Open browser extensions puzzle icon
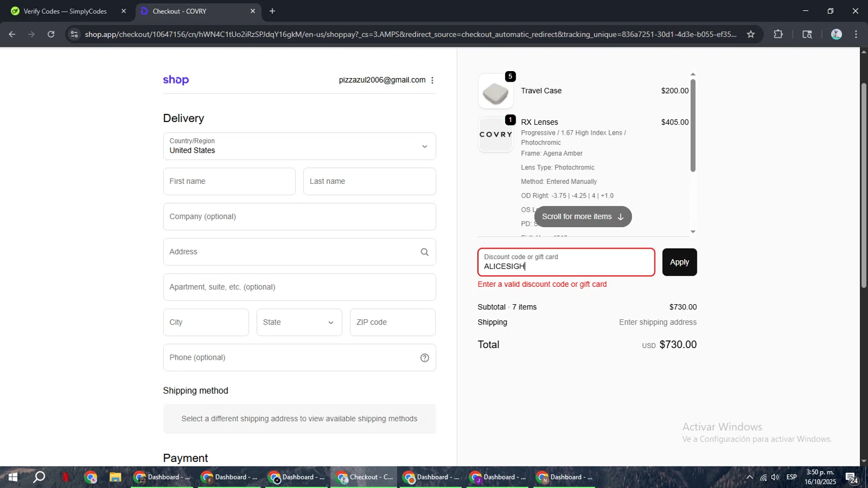Viewport: 868px width, 488px height. 778,34
